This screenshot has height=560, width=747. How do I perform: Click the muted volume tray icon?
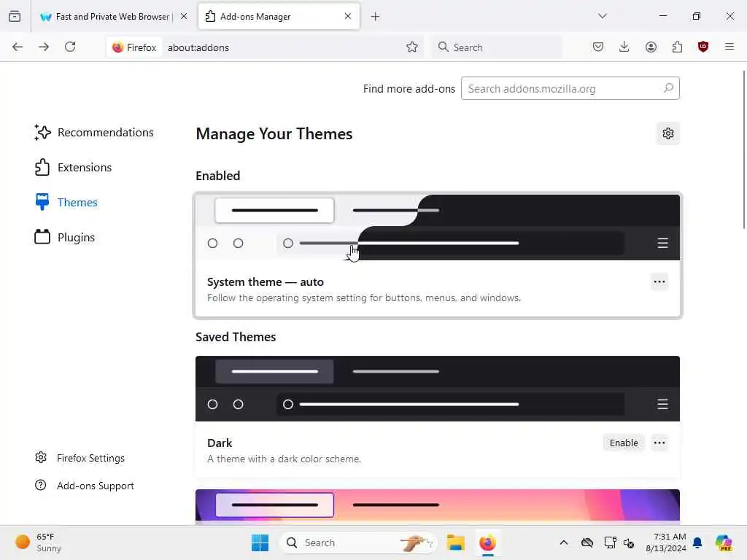(x=629, y=542)
